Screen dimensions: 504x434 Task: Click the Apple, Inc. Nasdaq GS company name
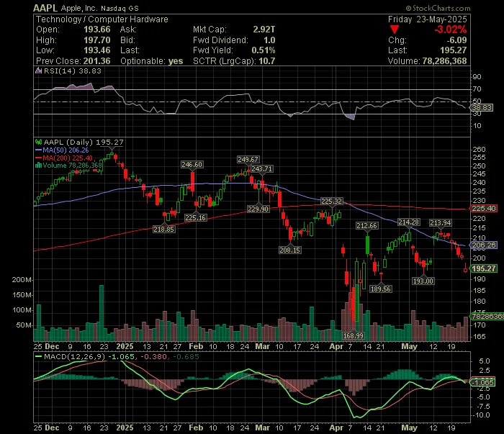pyautogui.click(x=100, y=9)
